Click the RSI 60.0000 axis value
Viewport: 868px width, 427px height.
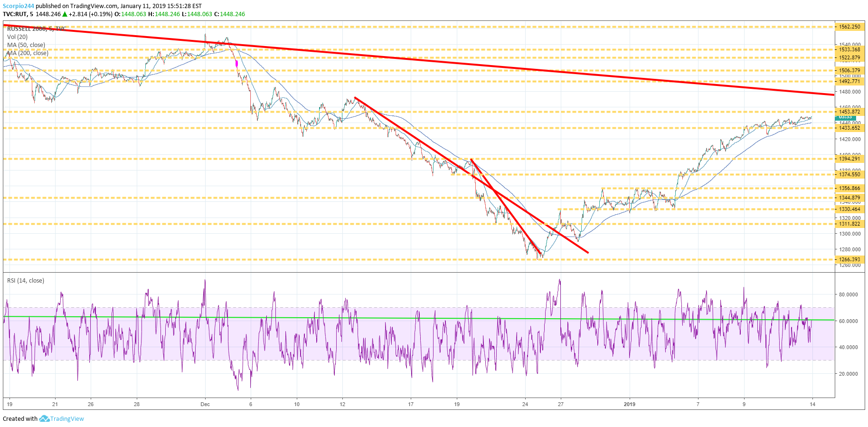click(x=848, y=321)
